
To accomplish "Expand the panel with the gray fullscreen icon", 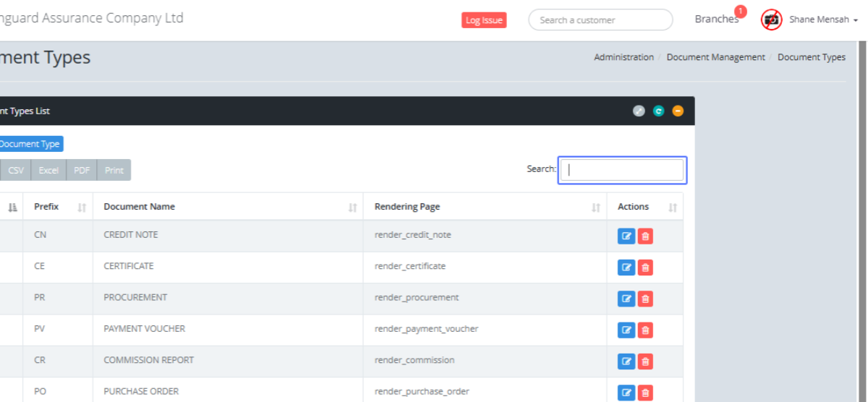I will pyautogui.click(x=639, y=111).
